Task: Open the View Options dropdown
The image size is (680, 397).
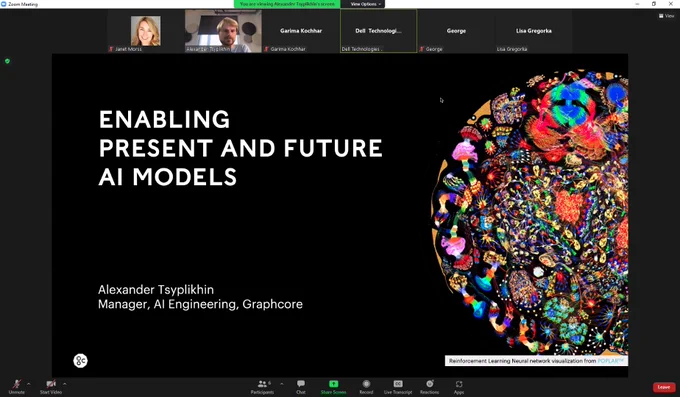Action: click(x=365, y=4)
